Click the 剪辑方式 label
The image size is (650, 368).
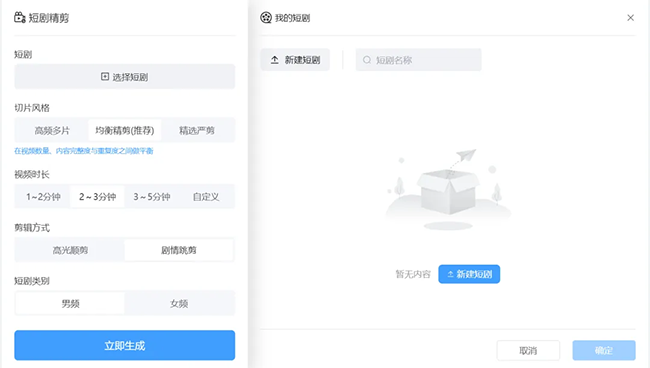point(32,228)
